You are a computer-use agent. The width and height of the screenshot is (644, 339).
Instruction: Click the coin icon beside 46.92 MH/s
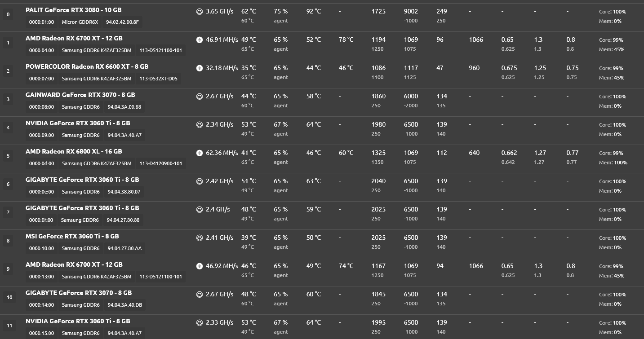(200, 266)
